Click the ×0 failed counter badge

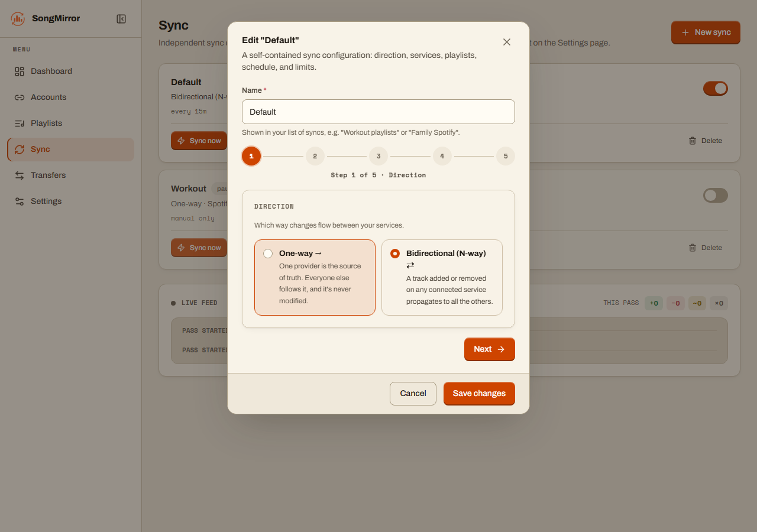719,303
